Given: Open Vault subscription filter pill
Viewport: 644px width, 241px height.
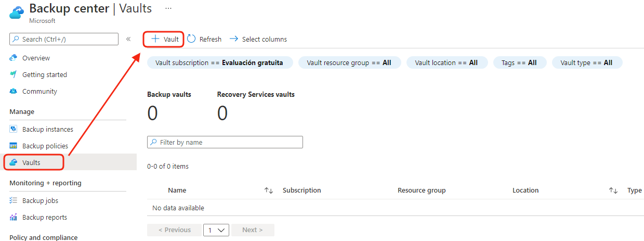Looking at the screenshot, I should tap(220, 62).
